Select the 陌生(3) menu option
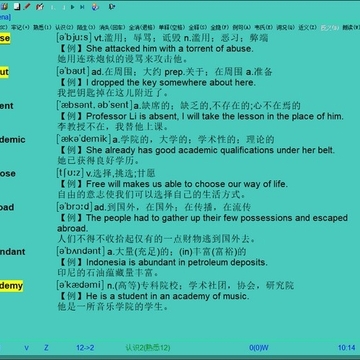This screenshot has width=360, height=360. coord(86,27)
